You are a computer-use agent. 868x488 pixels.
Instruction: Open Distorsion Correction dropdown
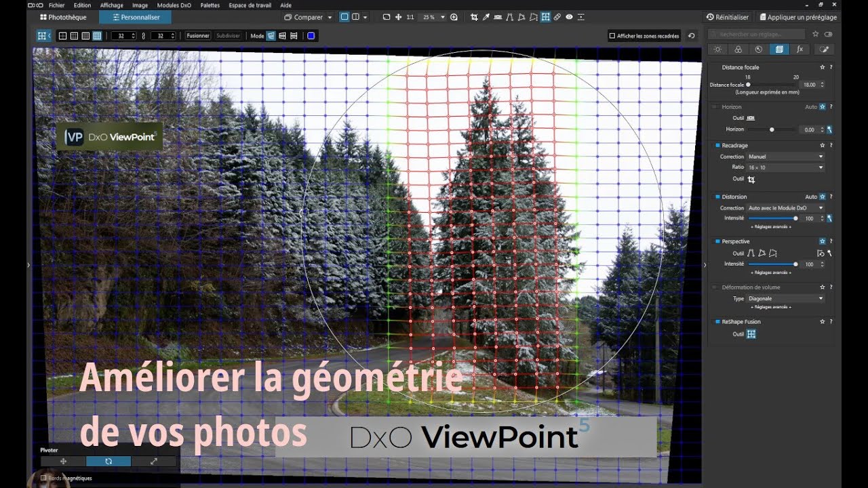coord(785,208)
